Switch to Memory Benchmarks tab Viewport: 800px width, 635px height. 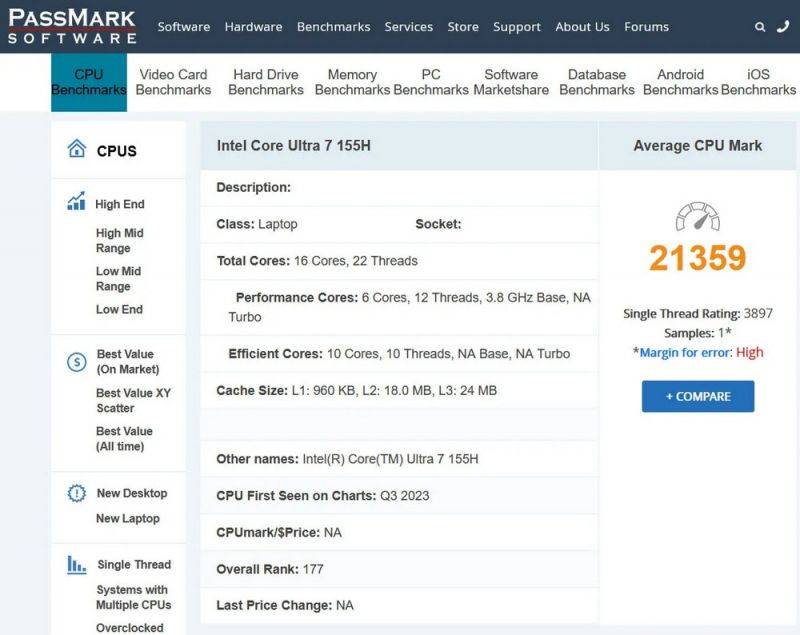353,82
